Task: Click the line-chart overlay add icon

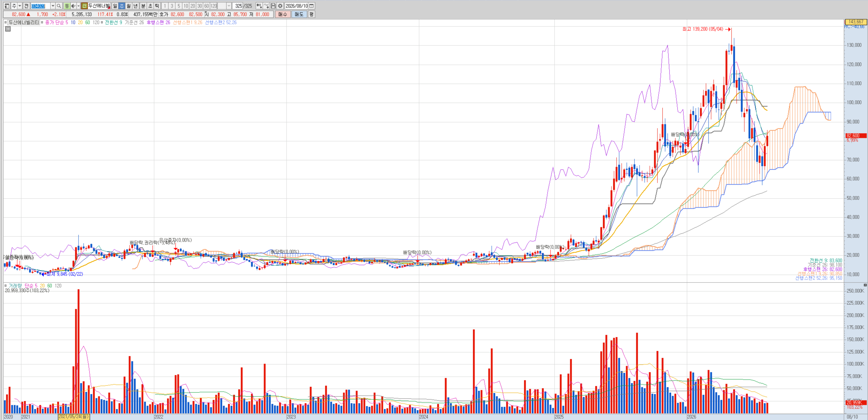Action: click(266, 6)
